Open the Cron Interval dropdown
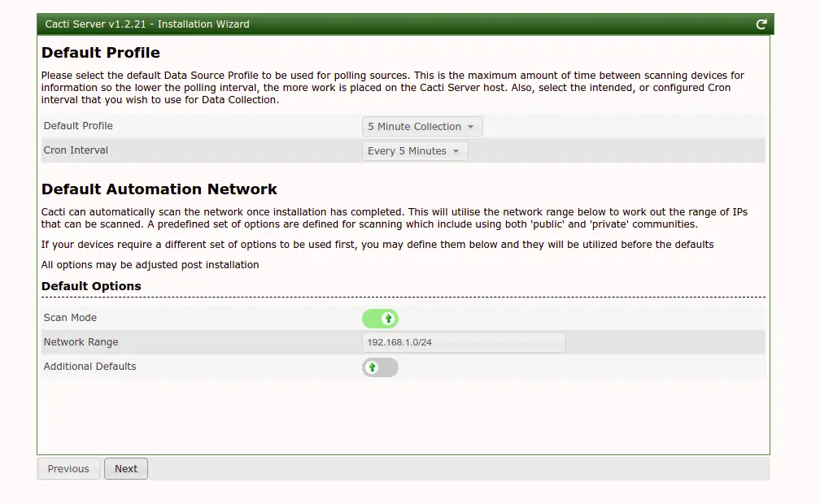Screen dimensions: 820x504 tap(415, 151)
